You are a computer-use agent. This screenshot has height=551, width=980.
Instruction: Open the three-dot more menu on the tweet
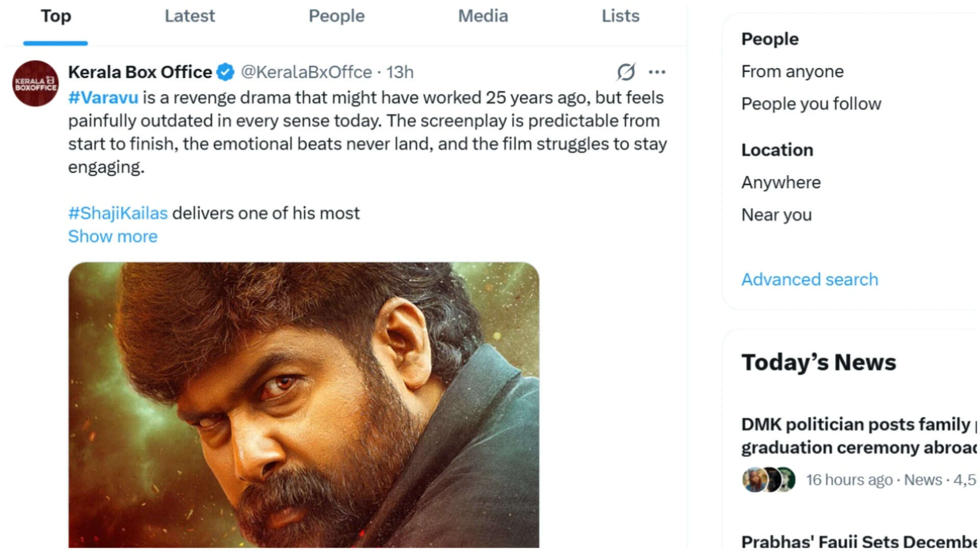point(657,72)
